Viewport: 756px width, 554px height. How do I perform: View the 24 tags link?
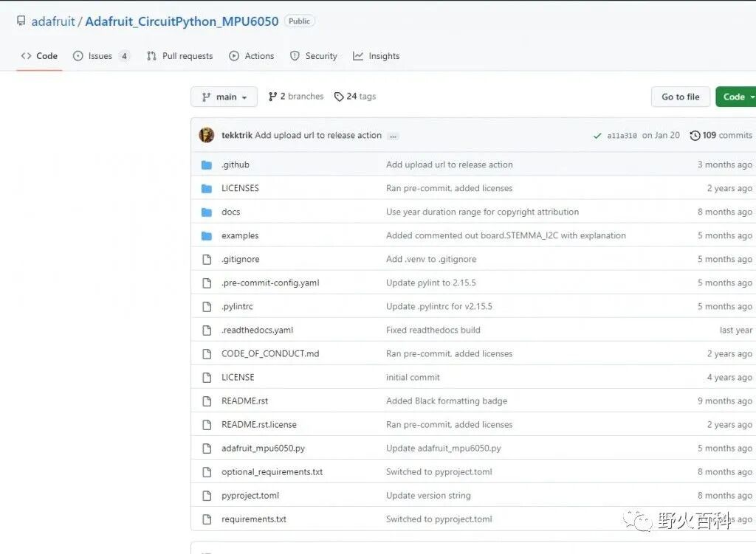(355, 97)
